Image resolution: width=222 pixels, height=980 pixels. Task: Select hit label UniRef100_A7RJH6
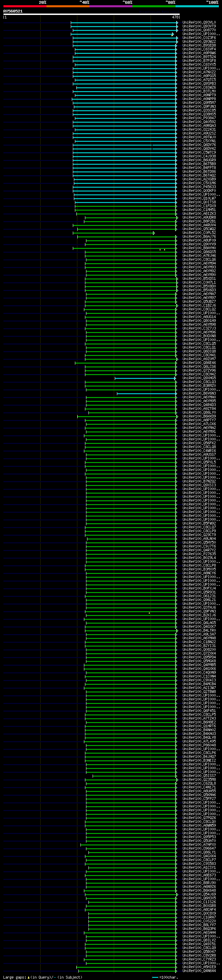(x=199, y=256)
